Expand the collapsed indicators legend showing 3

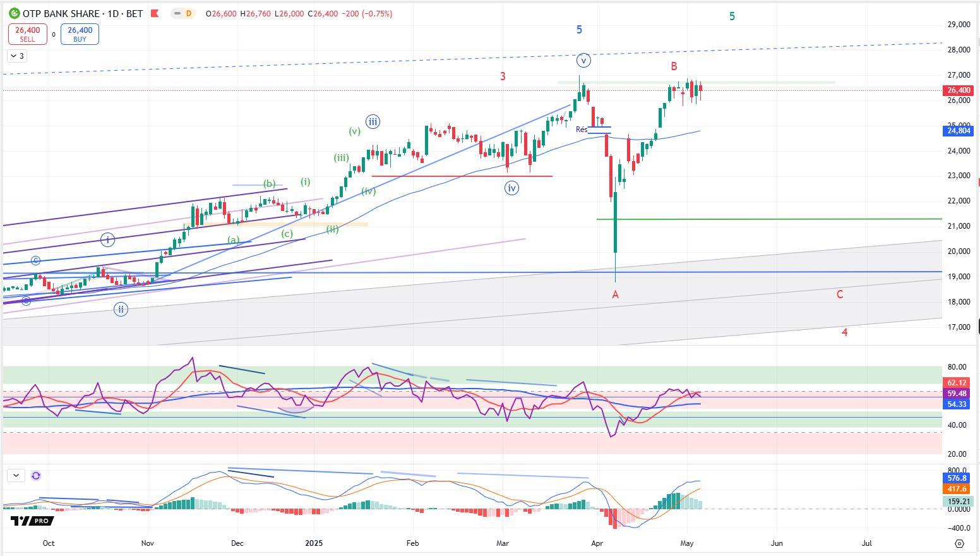[17, 56]
